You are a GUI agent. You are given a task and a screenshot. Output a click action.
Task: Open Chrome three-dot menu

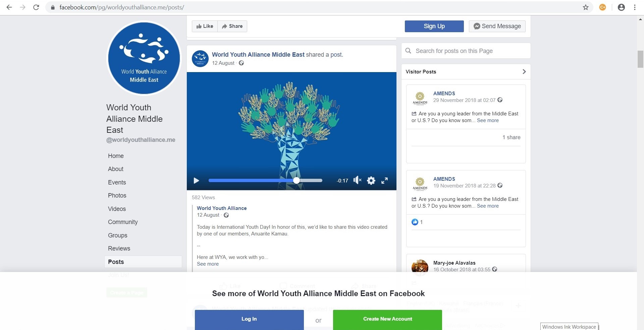635,7
